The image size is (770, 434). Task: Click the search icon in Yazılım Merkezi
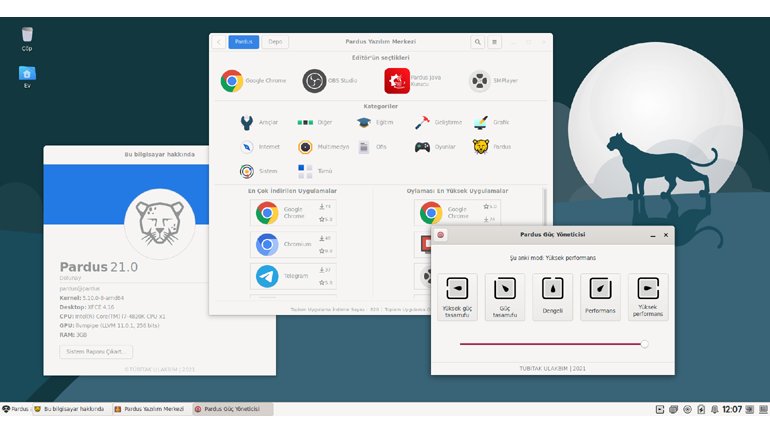[477, 42]
